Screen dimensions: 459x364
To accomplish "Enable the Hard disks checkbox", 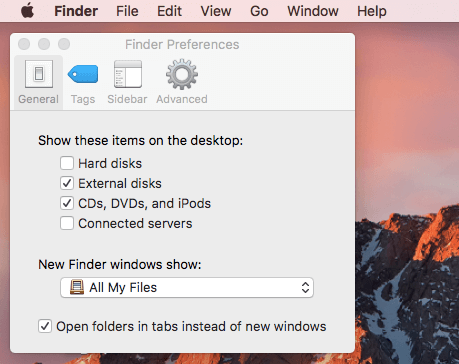I will click(x=67, y=163).
